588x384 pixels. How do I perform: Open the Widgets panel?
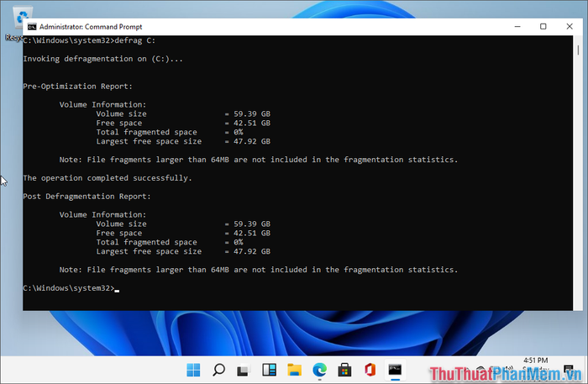pyautogui.click(x=270, y=370)
